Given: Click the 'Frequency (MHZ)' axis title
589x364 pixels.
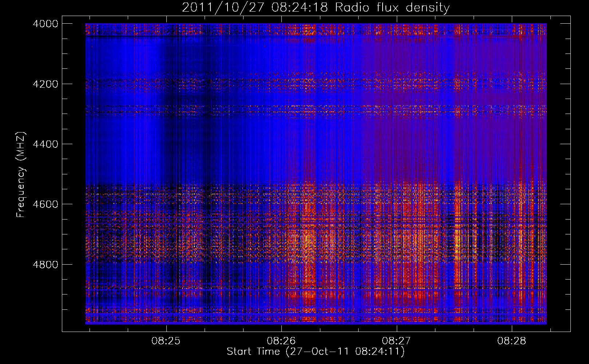Looking at the screenshot, I should click(21, 174).
